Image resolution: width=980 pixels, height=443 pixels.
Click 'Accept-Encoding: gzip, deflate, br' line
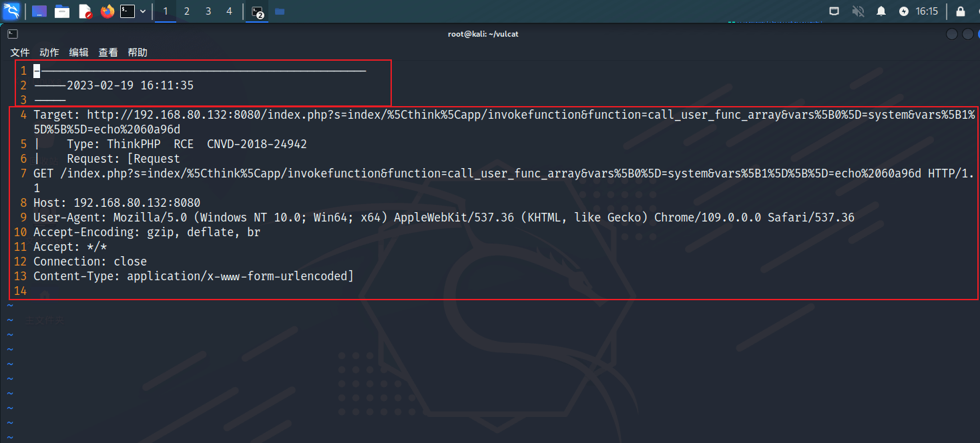pos(147,232)
